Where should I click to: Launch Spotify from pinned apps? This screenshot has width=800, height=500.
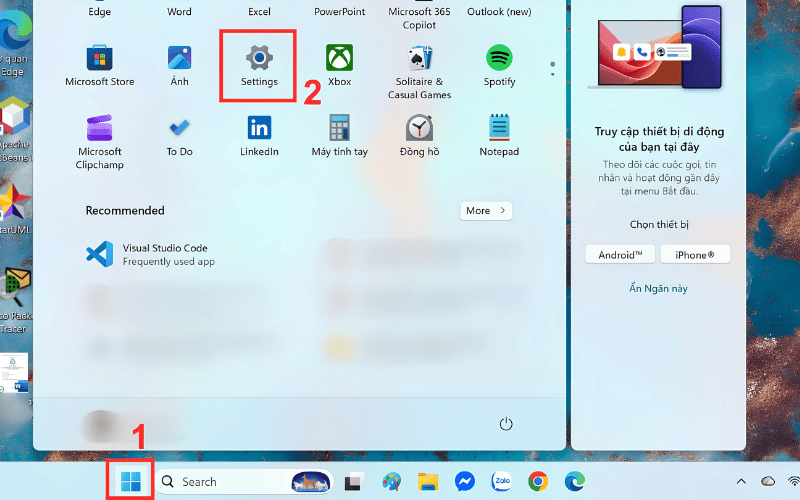499,65
